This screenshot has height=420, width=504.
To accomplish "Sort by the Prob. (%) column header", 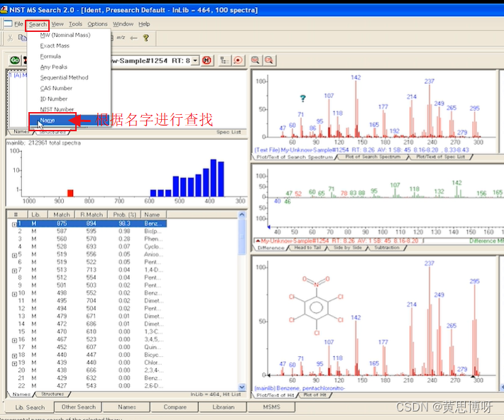I will (x=124, y=214).
